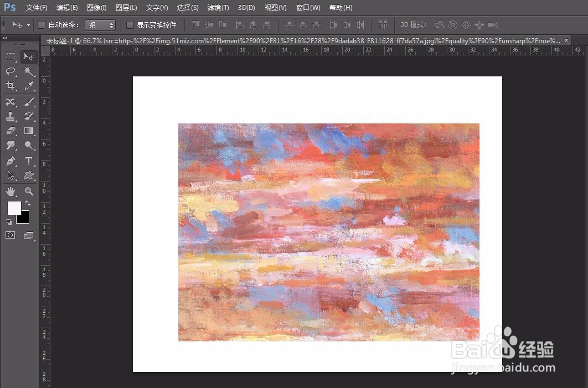The image size is (588, 388).
Task: Open the 图像(I) menu
Action: (96, 8)
